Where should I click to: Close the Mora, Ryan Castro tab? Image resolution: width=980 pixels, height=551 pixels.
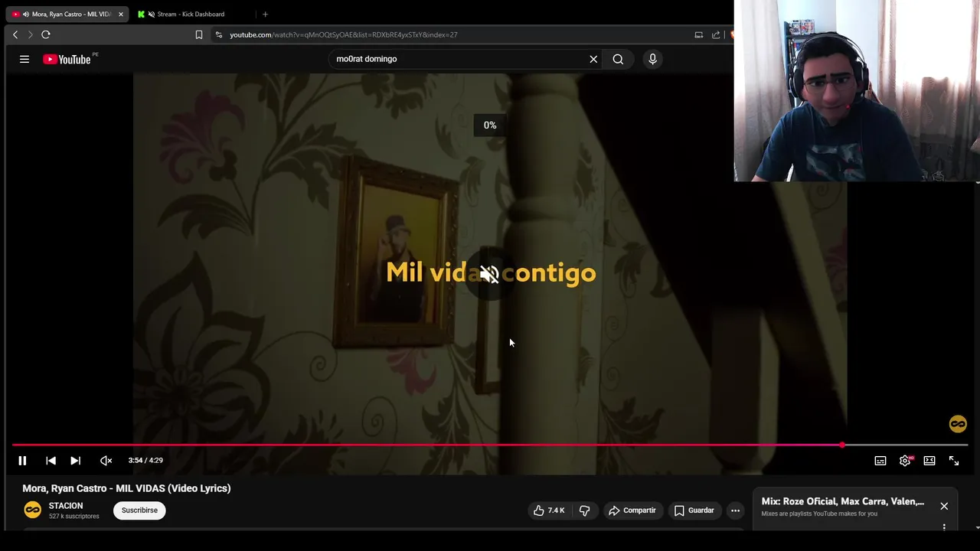pos(120,14)
